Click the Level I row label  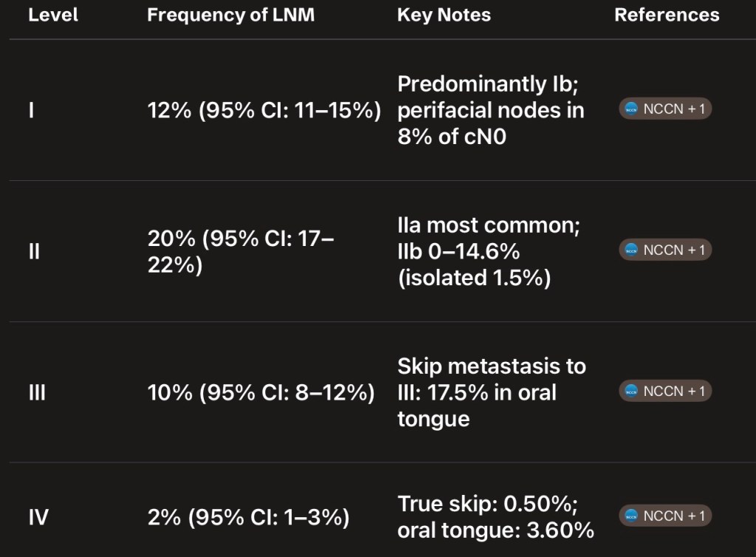31,111
